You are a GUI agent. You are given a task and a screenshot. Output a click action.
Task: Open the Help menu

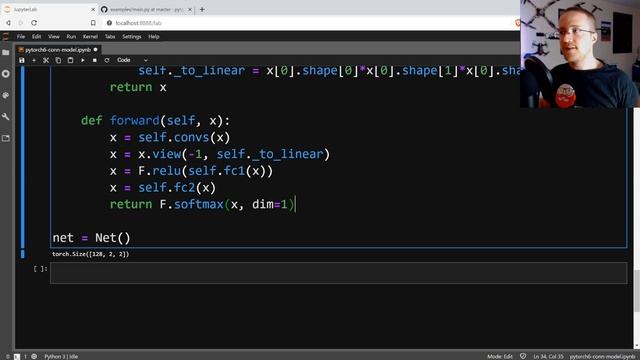(153, 37)
